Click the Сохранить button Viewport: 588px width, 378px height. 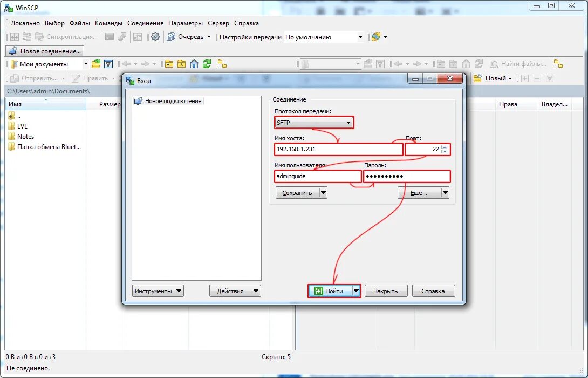297,193
